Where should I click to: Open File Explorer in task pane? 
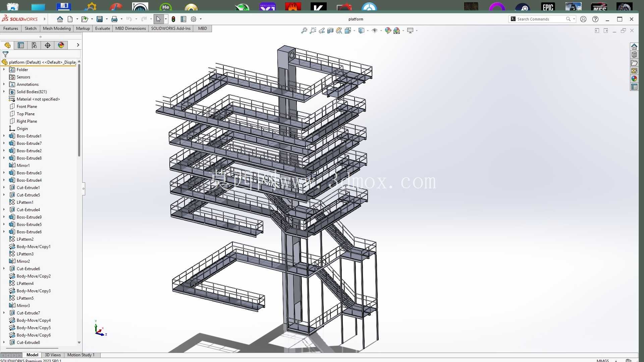pyautogui.click(x=634, y=63)
